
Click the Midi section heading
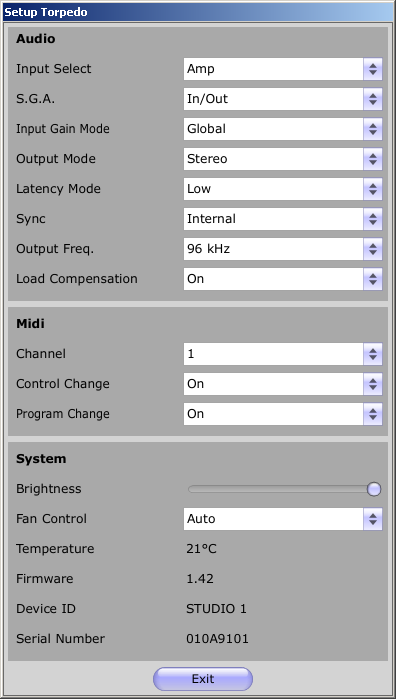30,324
